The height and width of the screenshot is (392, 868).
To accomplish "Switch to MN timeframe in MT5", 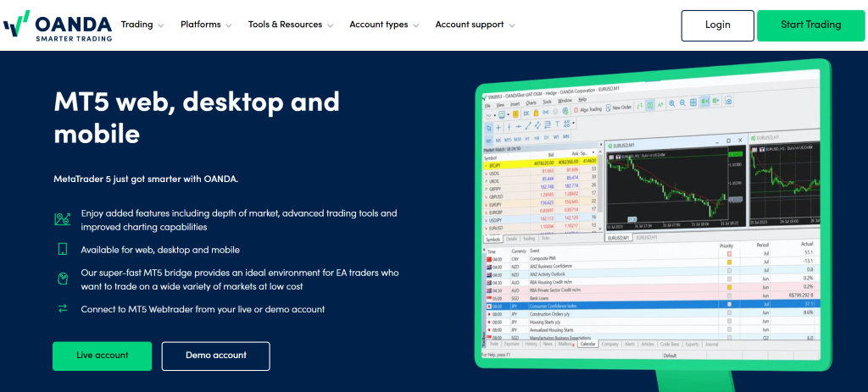I will pyautogui.click(x=565, y=136).
